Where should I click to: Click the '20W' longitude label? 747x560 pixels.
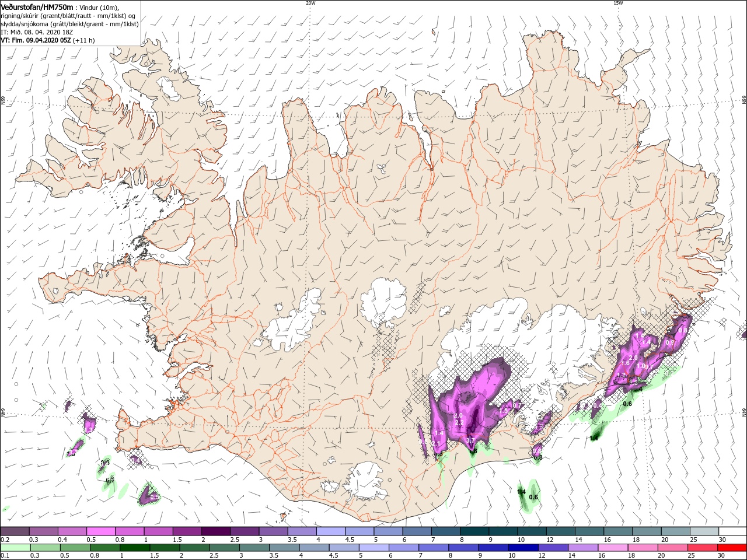pyautogui.click(x=310, y=3)
